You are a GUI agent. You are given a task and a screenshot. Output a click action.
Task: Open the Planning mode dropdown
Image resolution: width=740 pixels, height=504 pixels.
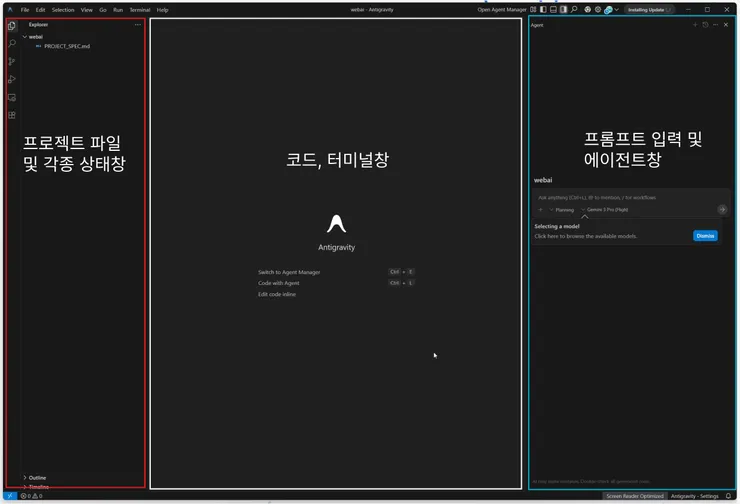(562, 210)
